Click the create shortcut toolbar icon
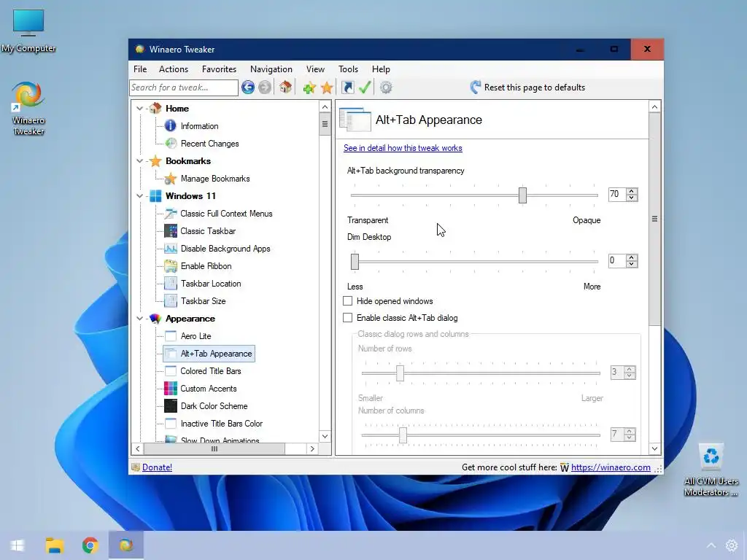Image resolution: width=747 pixels, height=560 pixels. (348, 87)
